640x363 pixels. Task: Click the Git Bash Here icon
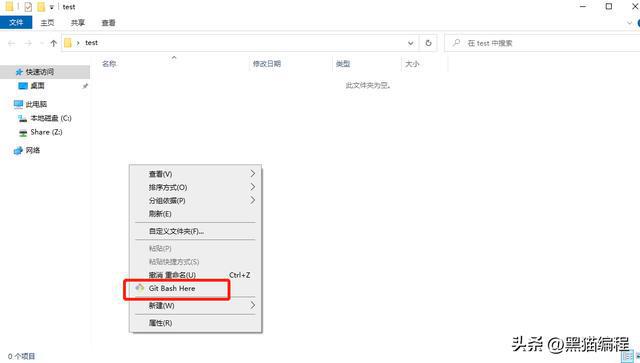coord(140,288)
